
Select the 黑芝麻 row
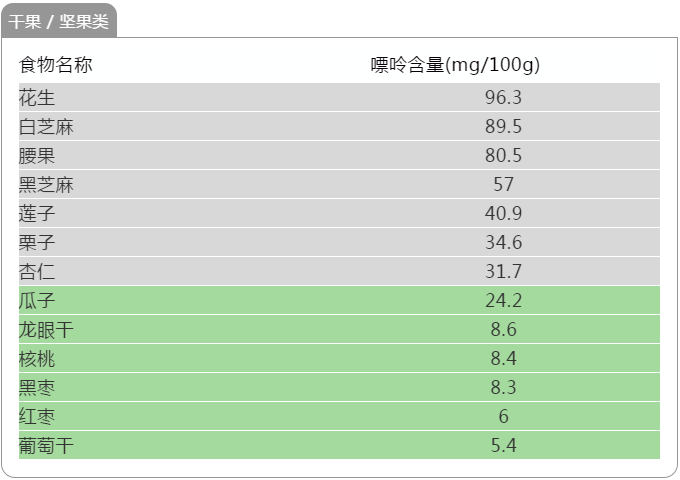(x=339, y=184)
